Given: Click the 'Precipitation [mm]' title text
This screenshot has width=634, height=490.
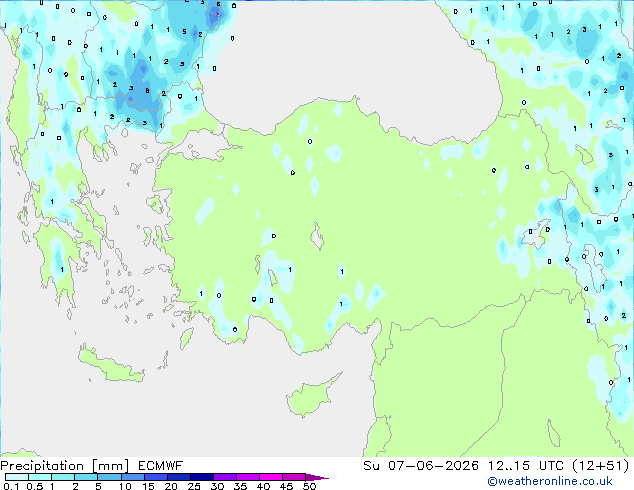Looking at the screenshot, I should (x=64, y=466).
